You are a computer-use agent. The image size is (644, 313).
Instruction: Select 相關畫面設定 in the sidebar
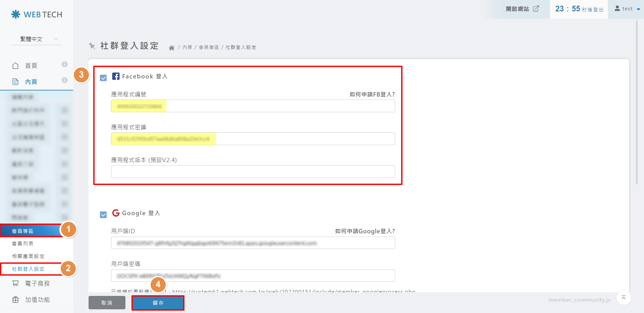28,256
